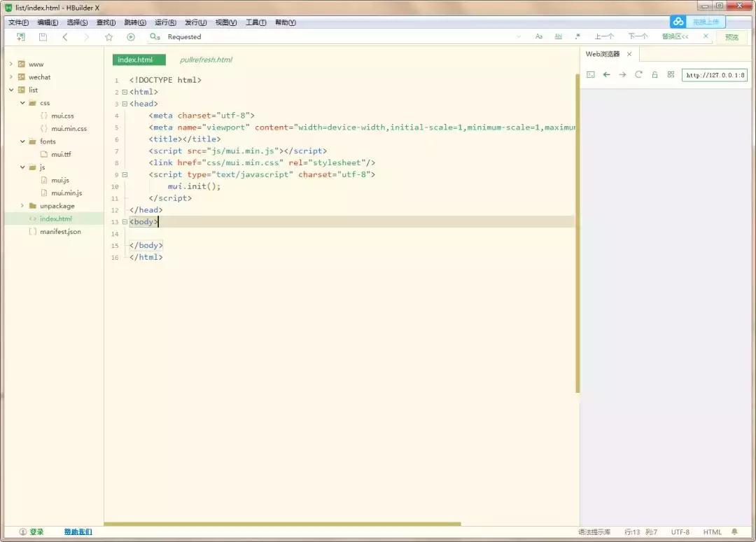Viewport: 756px width, 542px height.
Task: Expand the www project folder
Action: [x=11, y=64]
